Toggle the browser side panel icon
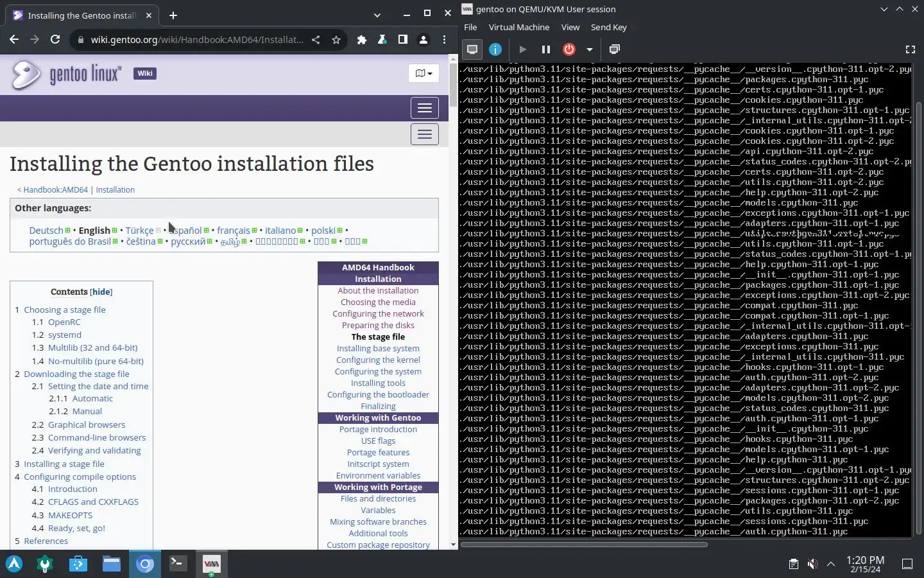Image resolution: width=924 pixels, height=578 pixels. point(403,40)
